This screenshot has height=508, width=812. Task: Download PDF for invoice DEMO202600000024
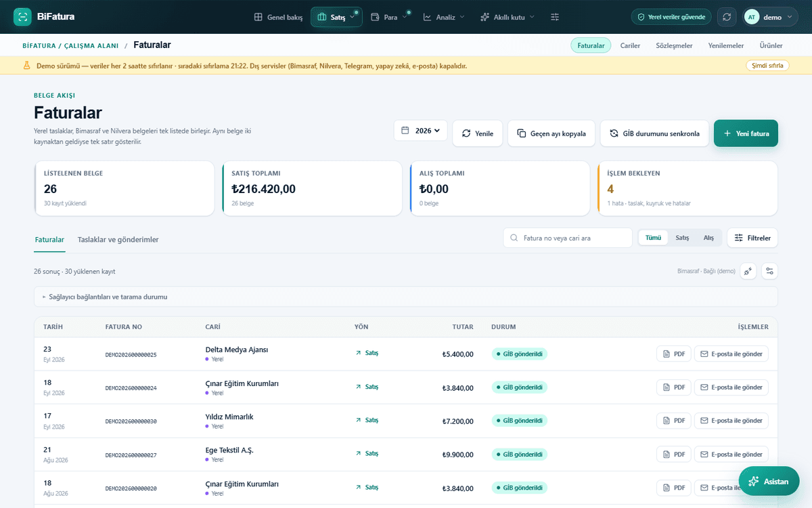pos(674,387)
